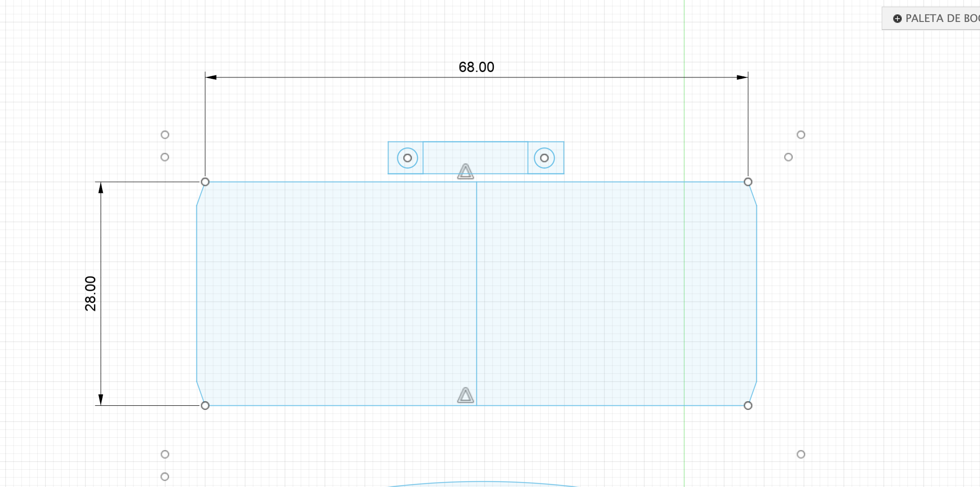
Task: Select the right hole circle in the small bracket
Action: tap(544, 158)
